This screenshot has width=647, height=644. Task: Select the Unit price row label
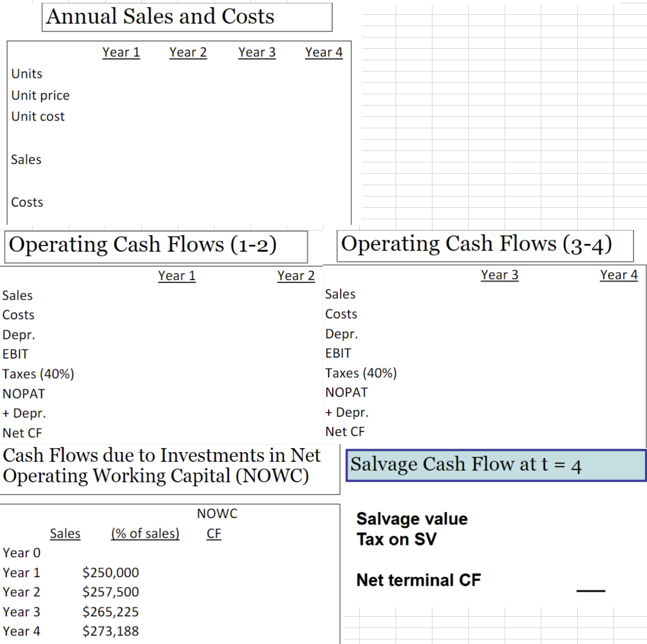[x=40, y=95]
